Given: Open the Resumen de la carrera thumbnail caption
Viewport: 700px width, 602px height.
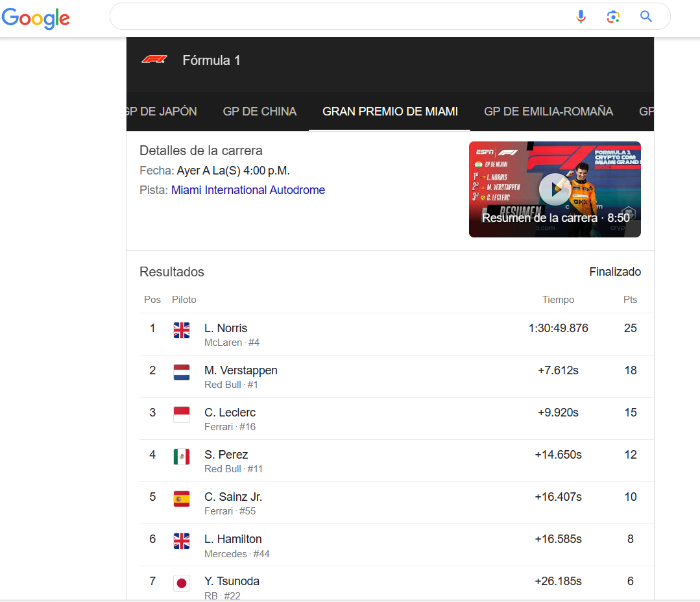Looking at the screenshot, I should pos(556,218).
